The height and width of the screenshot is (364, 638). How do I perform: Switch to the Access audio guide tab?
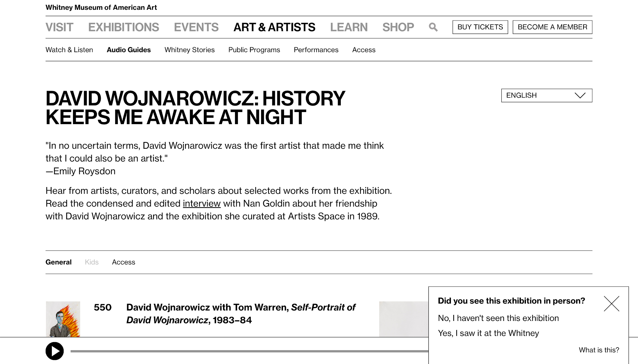pyautogui.click(x=123, y=262)
